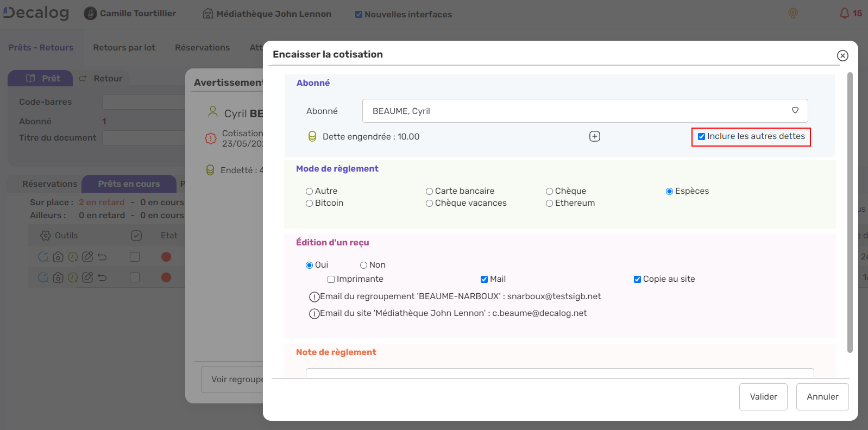Uncheck the Copie au site option
The width and height of the screenshot is (868, 430).
pyautogui.click(x=637, y=279)
